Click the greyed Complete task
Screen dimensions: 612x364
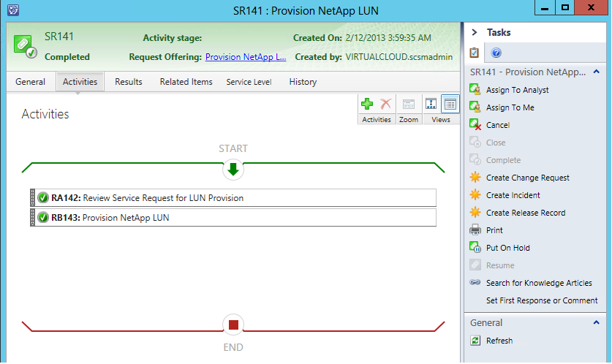click(503, 160)
